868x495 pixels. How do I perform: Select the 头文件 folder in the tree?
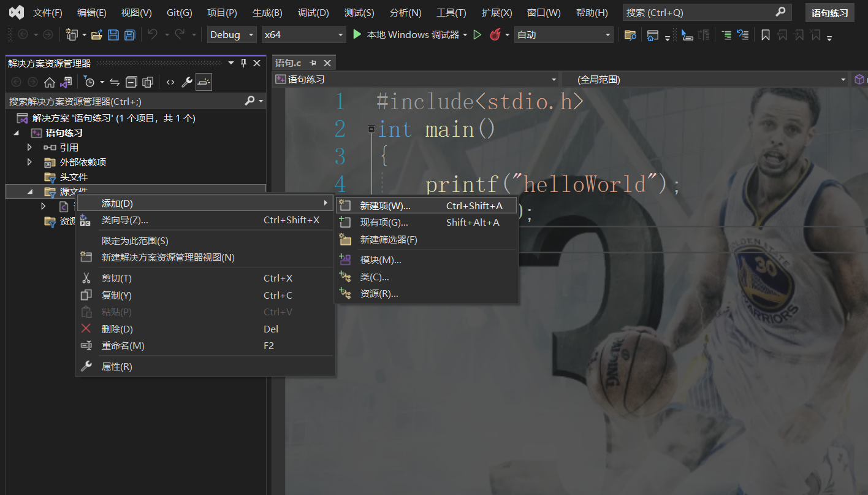click(x=74, y=177)
